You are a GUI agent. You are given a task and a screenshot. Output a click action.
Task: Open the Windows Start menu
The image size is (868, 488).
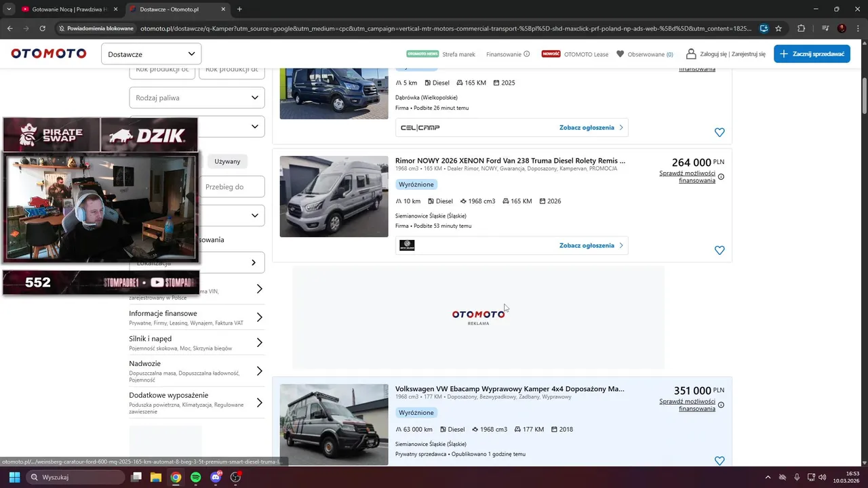14,477
